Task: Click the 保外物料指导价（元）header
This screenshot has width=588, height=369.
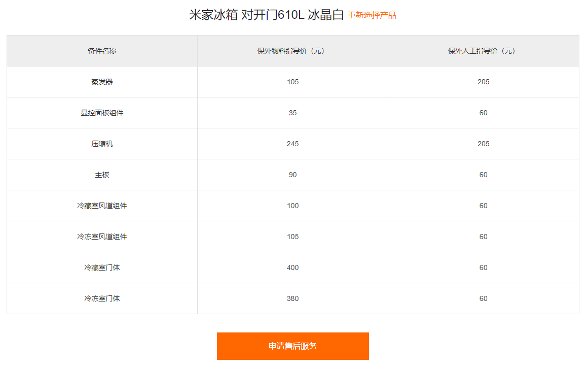Action: click(292, 51)
